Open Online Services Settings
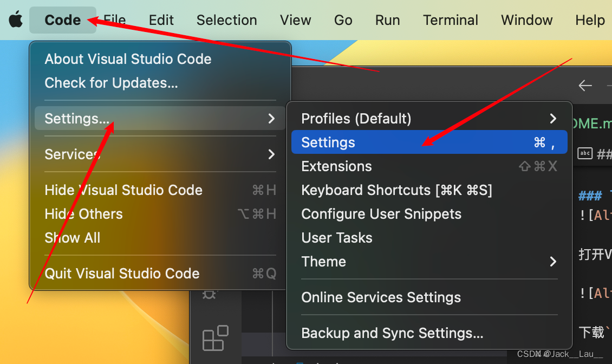 429,297
